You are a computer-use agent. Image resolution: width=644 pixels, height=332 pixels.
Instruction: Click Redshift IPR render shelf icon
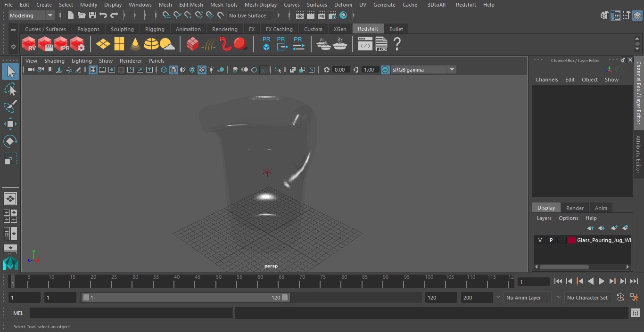click(x=61, y=44)
